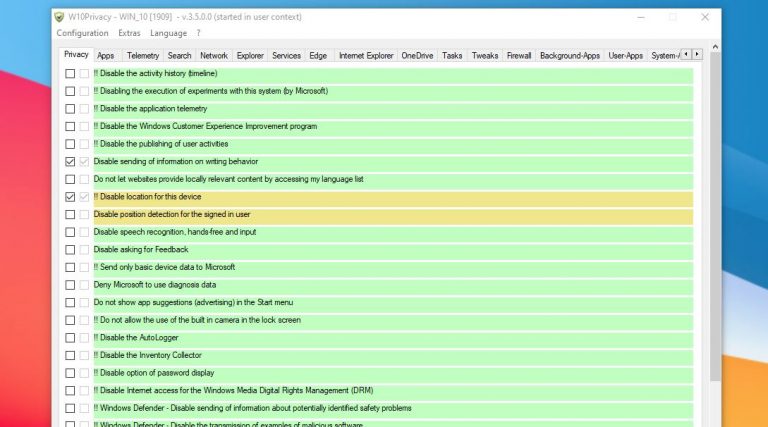Image resolution: width=768 pixels, height=427 pixels.
Task: Check 'Disable Internet access for Windows Media DRM'
Action: pos(70,391)
